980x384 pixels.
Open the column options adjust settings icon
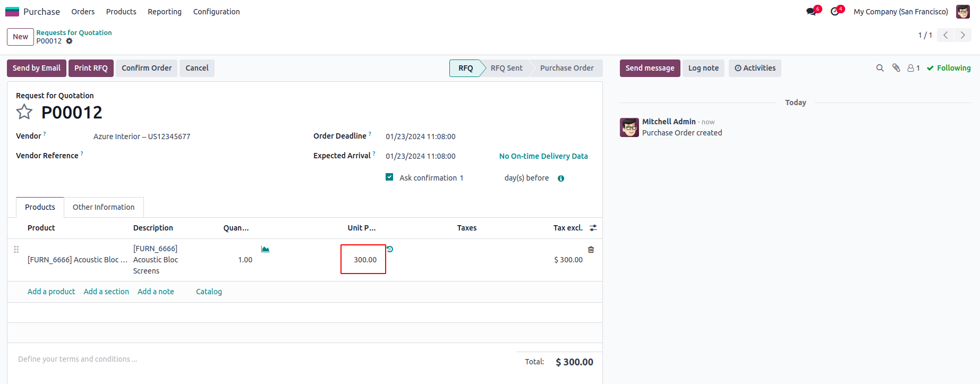click(x=593, y=228)
